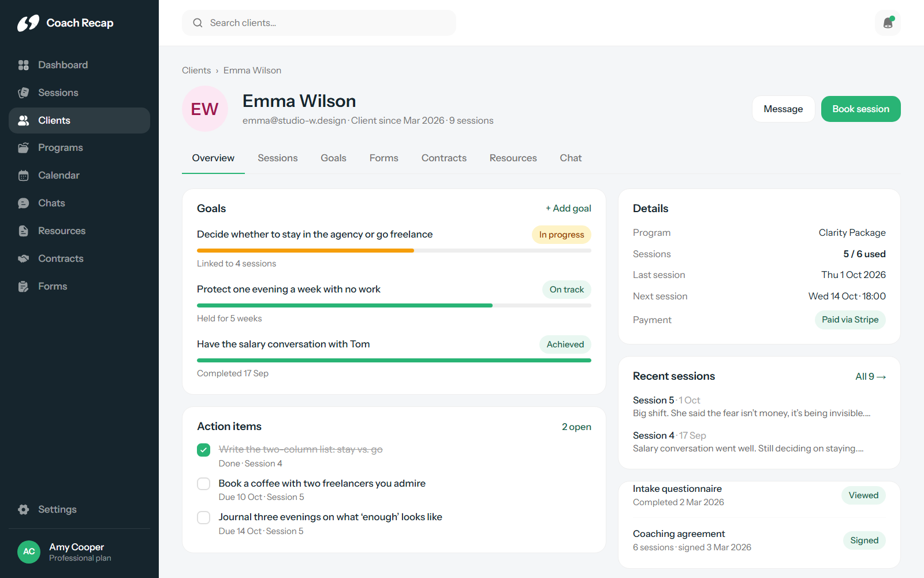The height and width of the screenshot is (578, 924).
Task: Click the In progress status badge
Action: click(x=561, y=235)
